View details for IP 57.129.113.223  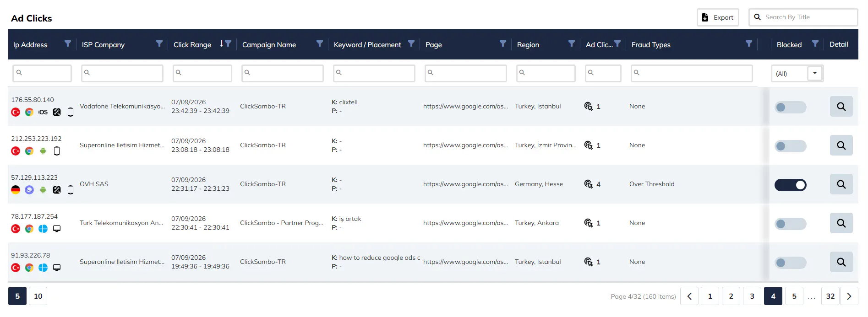[841, 184]
